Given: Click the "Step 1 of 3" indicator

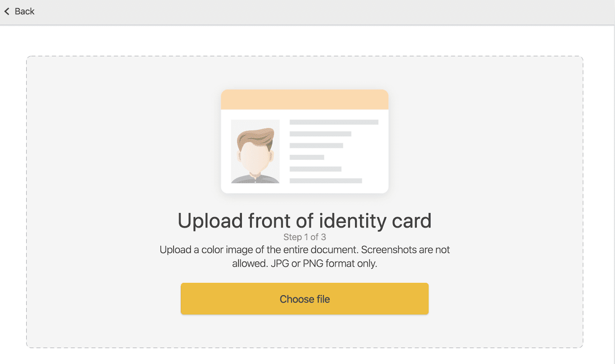Looking at the screenshot, I should pos(304,237).
